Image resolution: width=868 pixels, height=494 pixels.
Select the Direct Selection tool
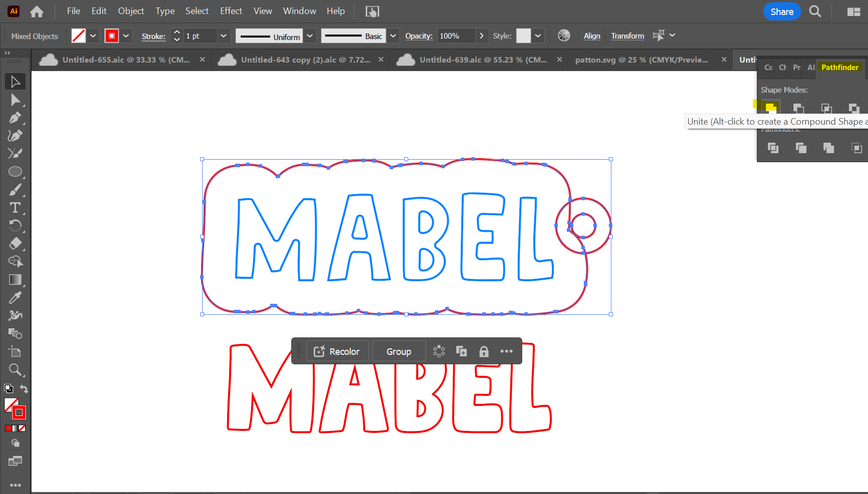[x=15, y=100]
